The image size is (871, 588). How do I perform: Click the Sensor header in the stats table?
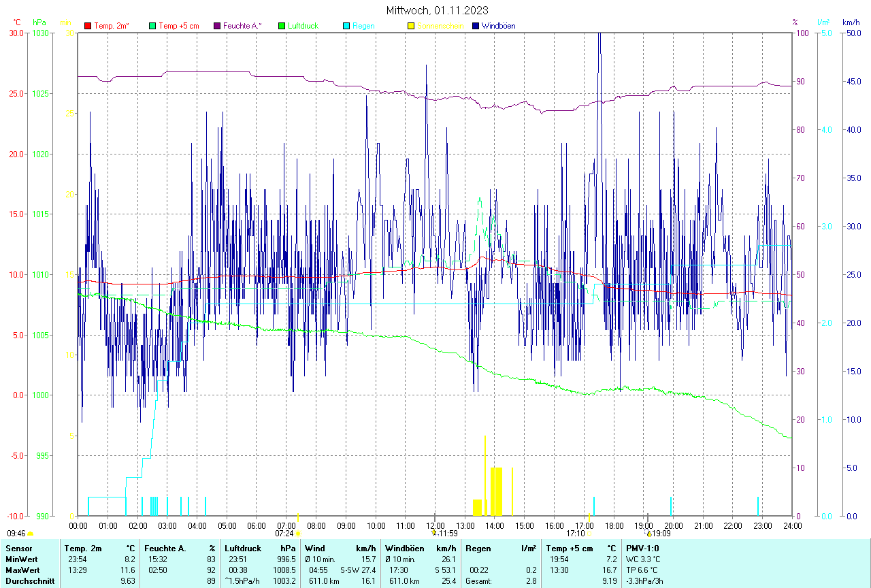[19, 548]
